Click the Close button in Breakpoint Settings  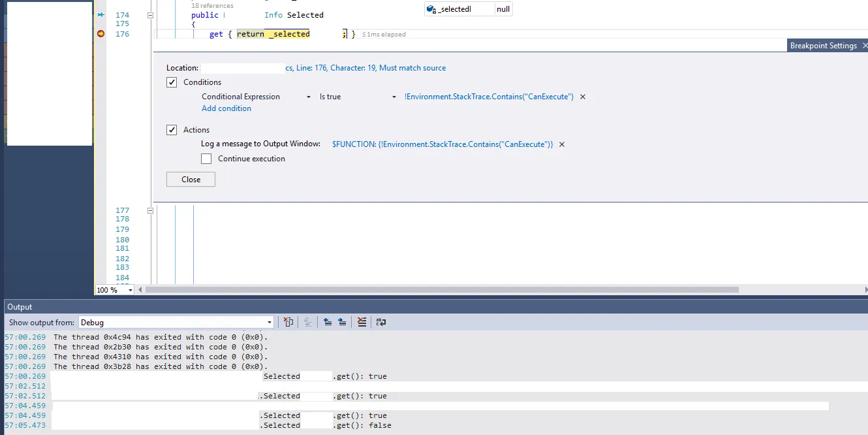tap(191, 180)
